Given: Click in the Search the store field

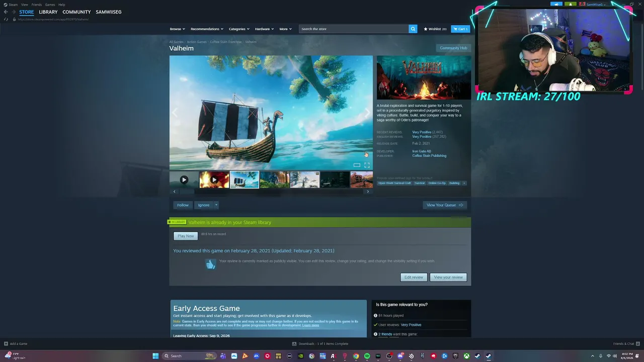Looking at the screenshot, I should tap(354, 29).
